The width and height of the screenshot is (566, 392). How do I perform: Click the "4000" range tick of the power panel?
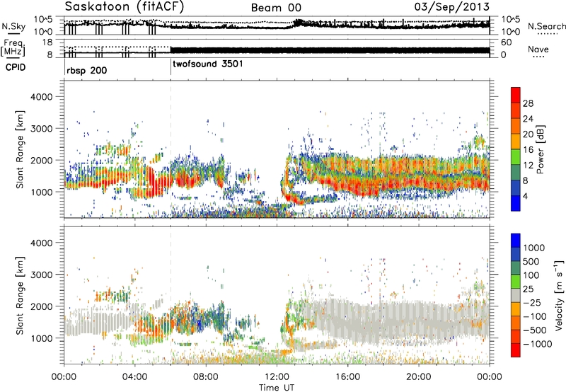[x=41, y=97]
